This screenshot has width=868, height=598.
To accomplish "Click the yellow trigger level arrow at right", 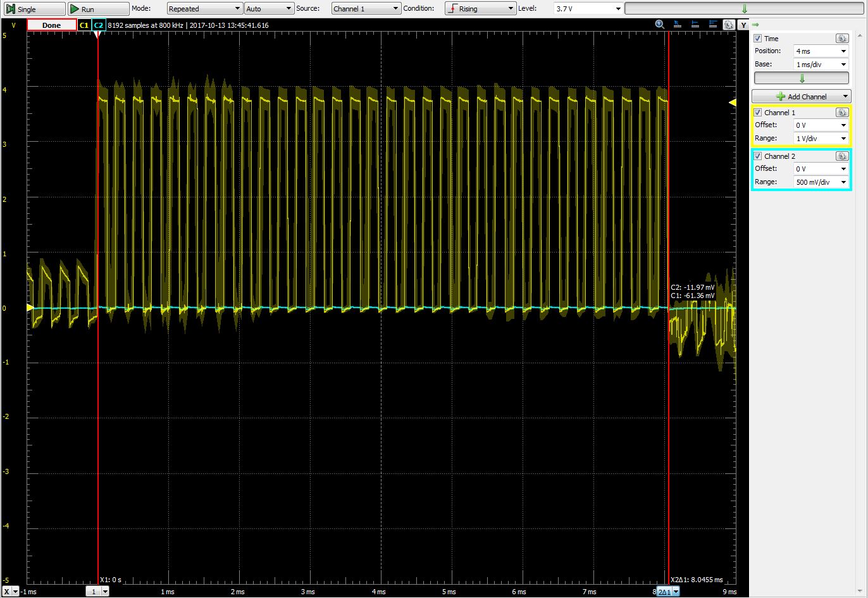I will (733, 102).
